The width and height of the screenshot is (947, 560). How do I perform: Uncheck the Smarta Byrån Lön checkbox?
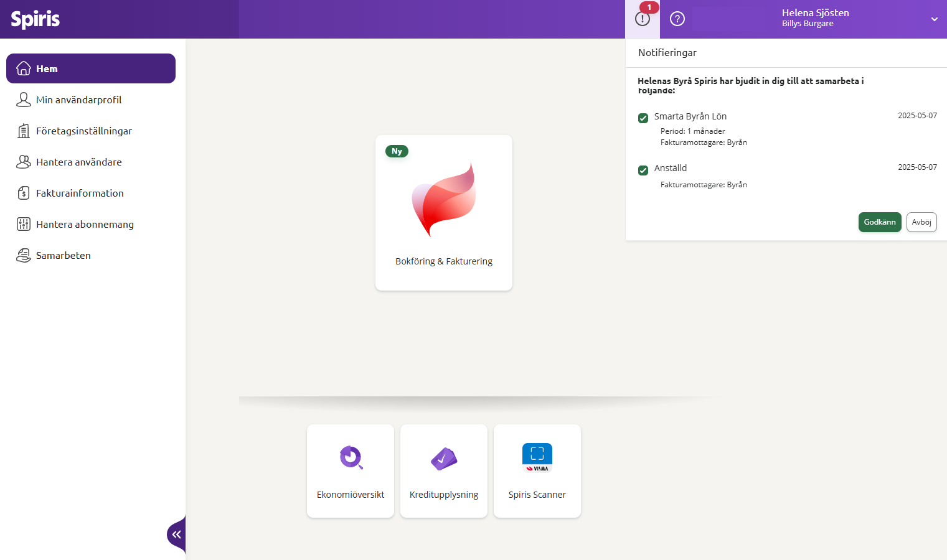pos(643,118)
